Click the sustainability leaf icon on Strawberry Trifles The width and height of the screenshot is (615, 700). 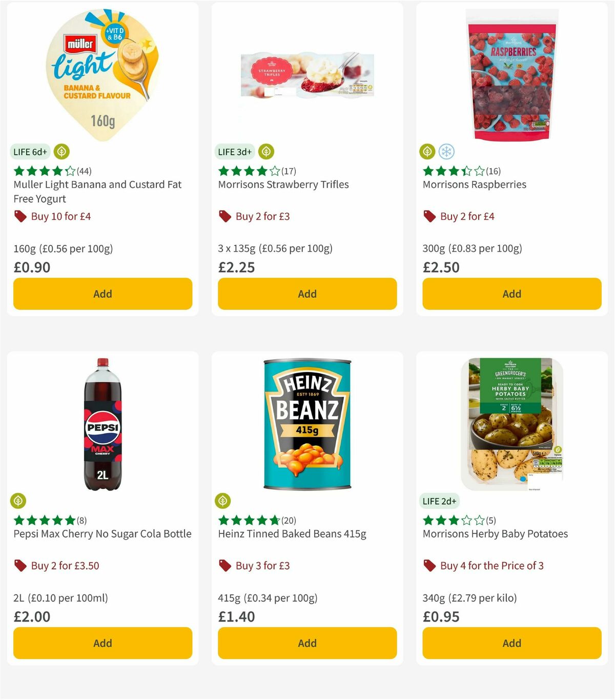click(266, 151)
